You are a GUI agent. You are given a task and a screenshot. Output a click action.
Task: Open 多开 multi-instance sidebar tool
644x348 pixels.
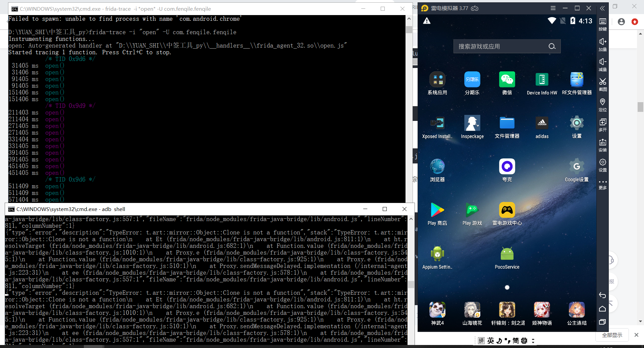[x=603, y=125]
